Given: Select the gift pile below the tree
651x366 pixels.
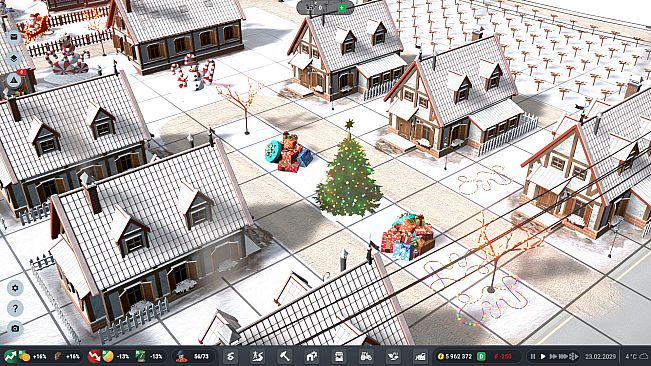Looking at the screenshot, I should point(408,237).
